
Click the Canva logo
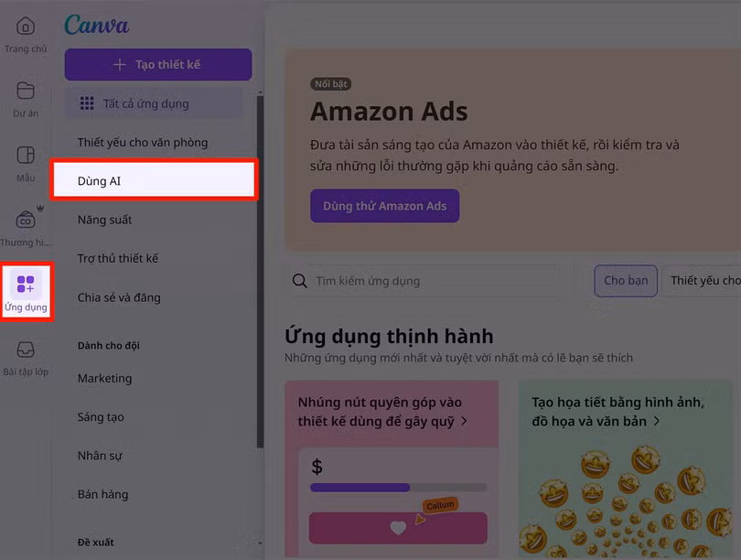pos(96,25)
